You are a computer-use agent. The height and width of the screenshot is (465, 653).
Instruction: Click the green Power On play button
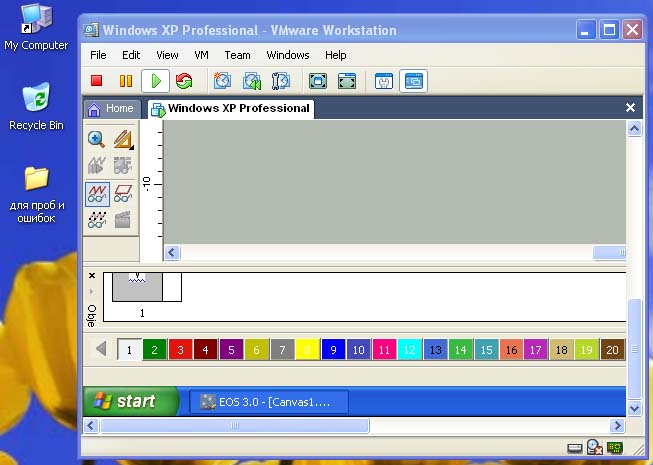(x=155, y=81)
